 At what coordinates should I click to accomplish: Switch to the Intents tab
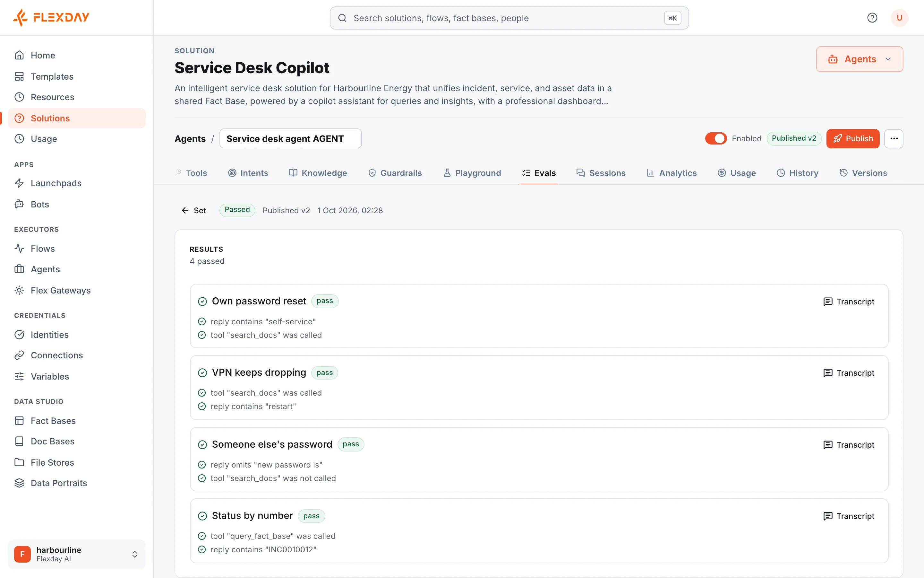click(x=248, y=173)
